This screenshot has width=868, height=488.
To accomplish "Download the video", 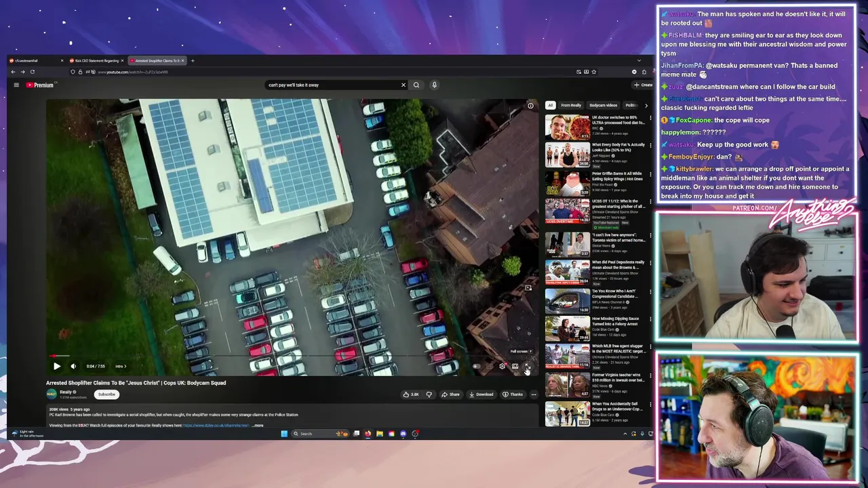I will pos(481,394).
